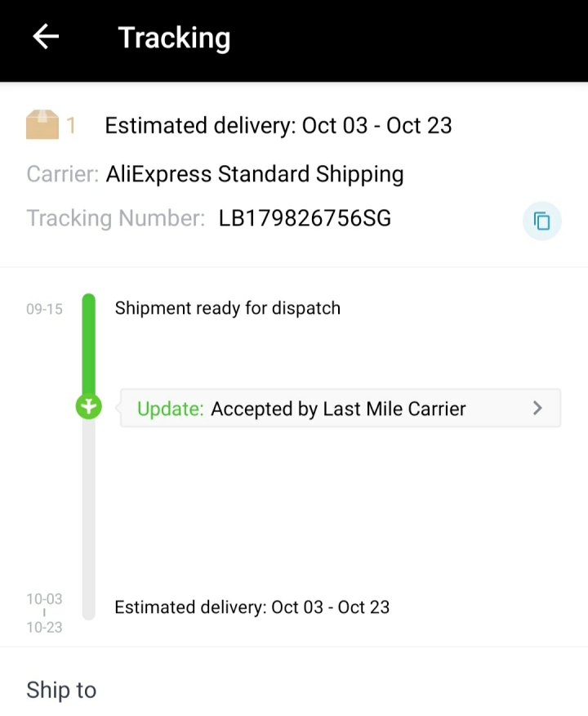The height and width of the screenshot is (716, 588).
Task: Tap the green progress bar segment
Action: (88, 343)
